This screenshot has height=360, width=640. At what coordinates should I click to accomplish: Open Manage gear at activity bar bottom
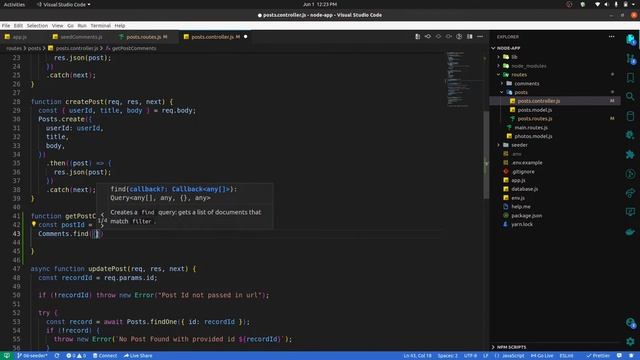click(630, 341)
